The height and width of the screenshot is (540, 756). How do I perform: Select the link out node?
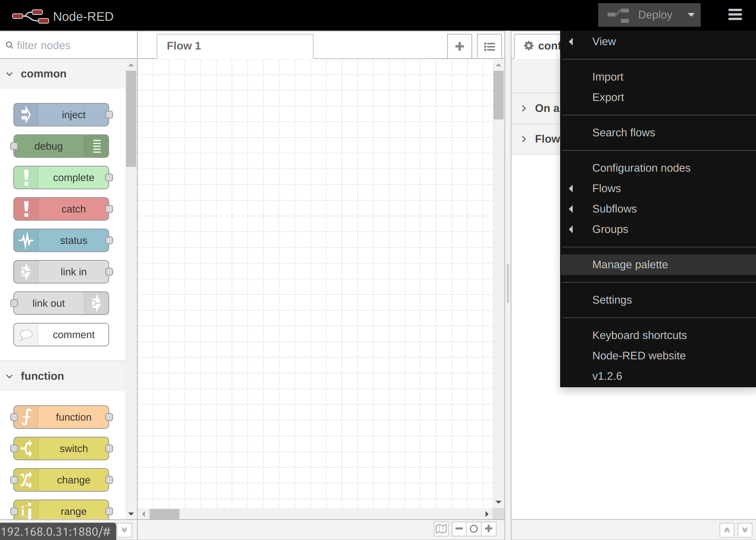[x=61, y=303]
